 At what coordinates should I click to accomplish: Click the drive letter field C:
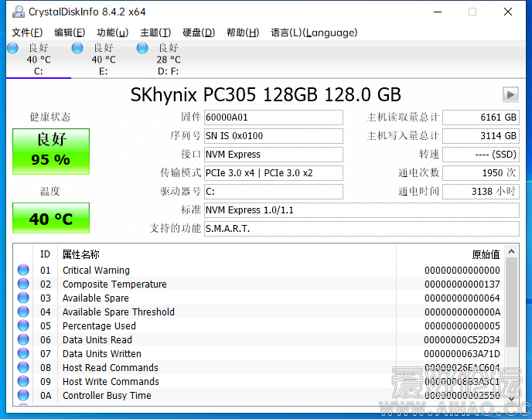274,192
